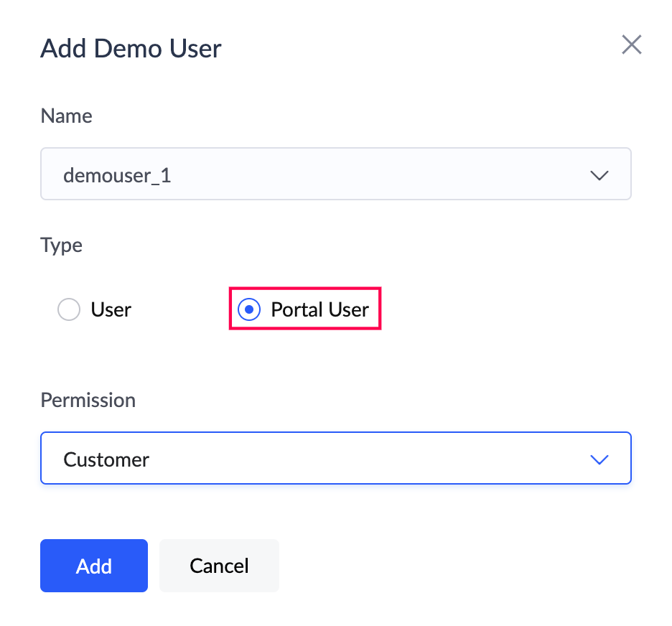The image size is (672, 626).
Task: Click the chevron arrow in the Name field
Action: 599,175
